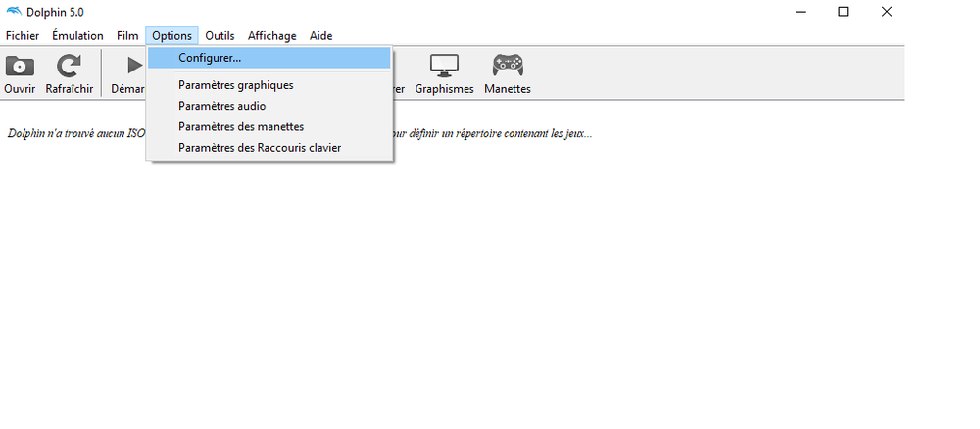Screen dimensions: 980x429
Task: Open the Outils menu
Action: pos(220,36)
